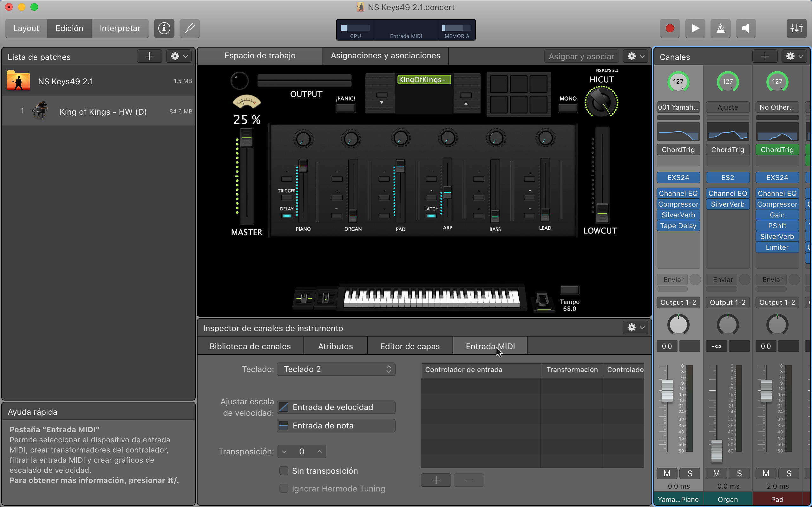The width and height of the screenshot is (812, 507).
Task: Add a new patch with plus icon
Action: [150, 56]
